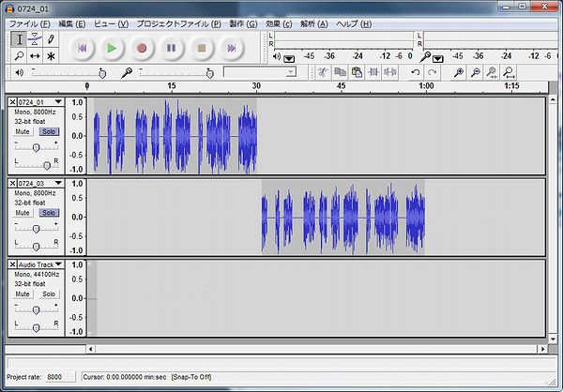Open the ヘルプ (H) menu
The image size is (563, 392).
click(x=354, y=24)
